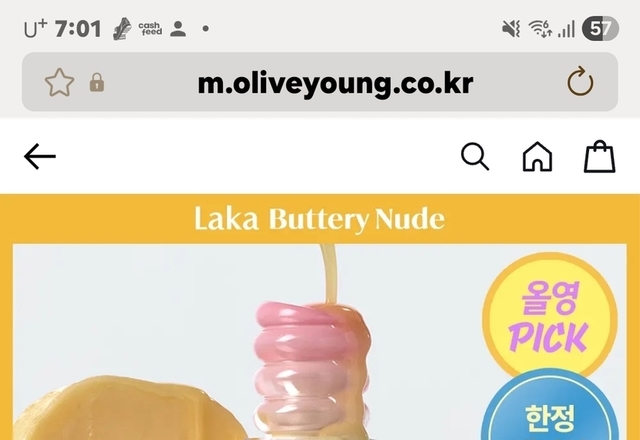This screenshot has width=640, height=440.
Task: Tap the Wi-Fi status icon
Action: click(540, 29)
